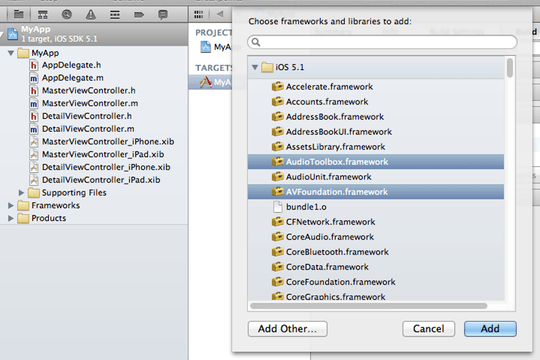Viewport: 540px width, 360px height.
Task: Click the related files grid icon
Action: click(199, 14)
